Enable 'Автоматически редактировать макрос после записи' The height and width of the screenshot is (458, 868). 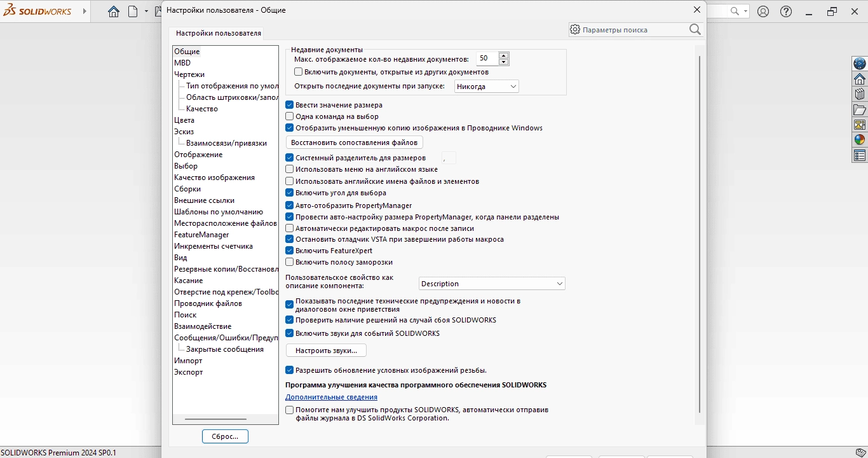pyautogui.click(x=290, y=228)
